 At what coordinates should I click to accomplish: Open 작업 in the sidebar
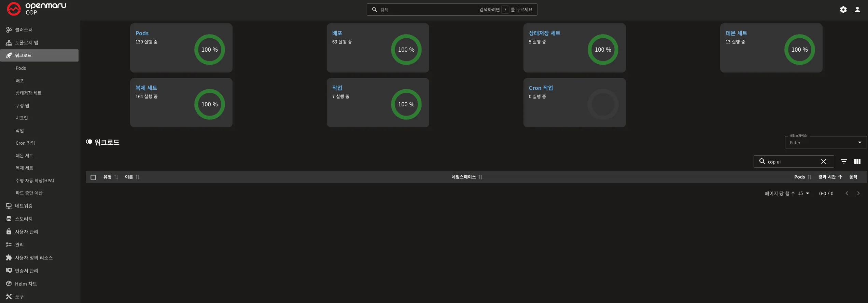[20, 131]
